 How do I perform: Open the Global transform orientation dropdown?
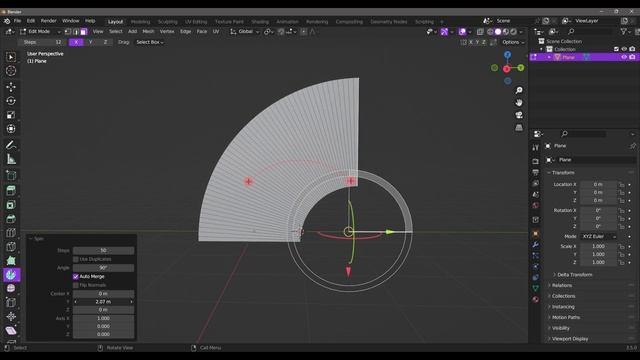(x=244, y=31)
